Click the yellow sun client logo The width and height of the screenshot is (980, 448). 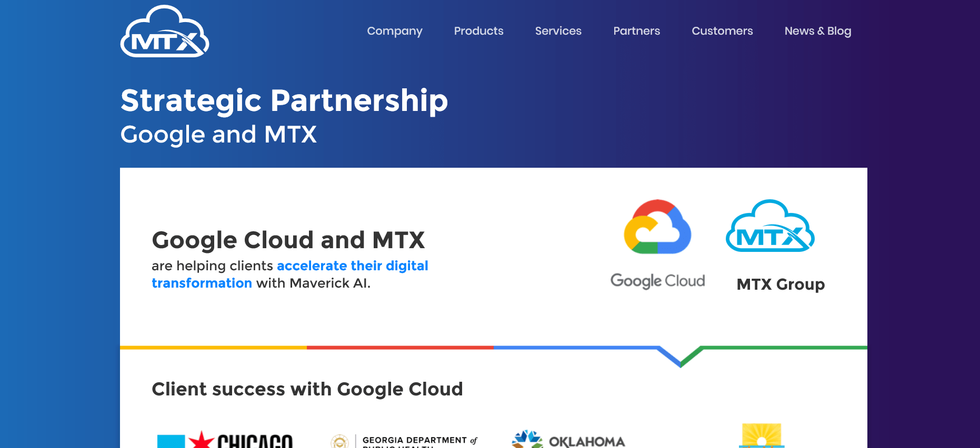point(762,436)
